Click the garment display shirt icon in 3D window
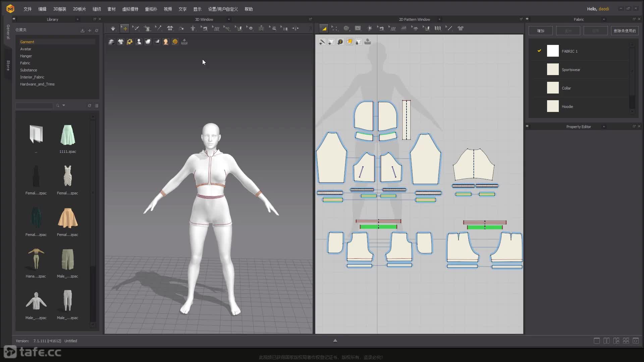 (120, 42)
